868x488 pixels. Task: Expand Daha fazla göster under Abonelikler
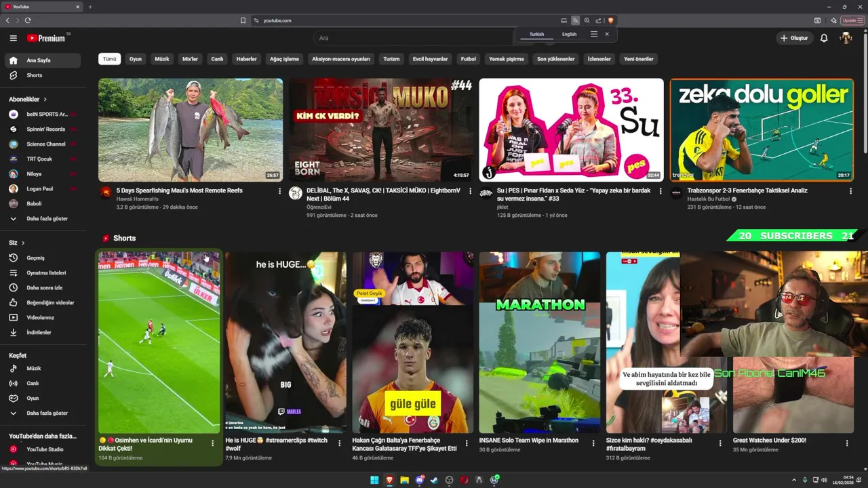point(43,218)
